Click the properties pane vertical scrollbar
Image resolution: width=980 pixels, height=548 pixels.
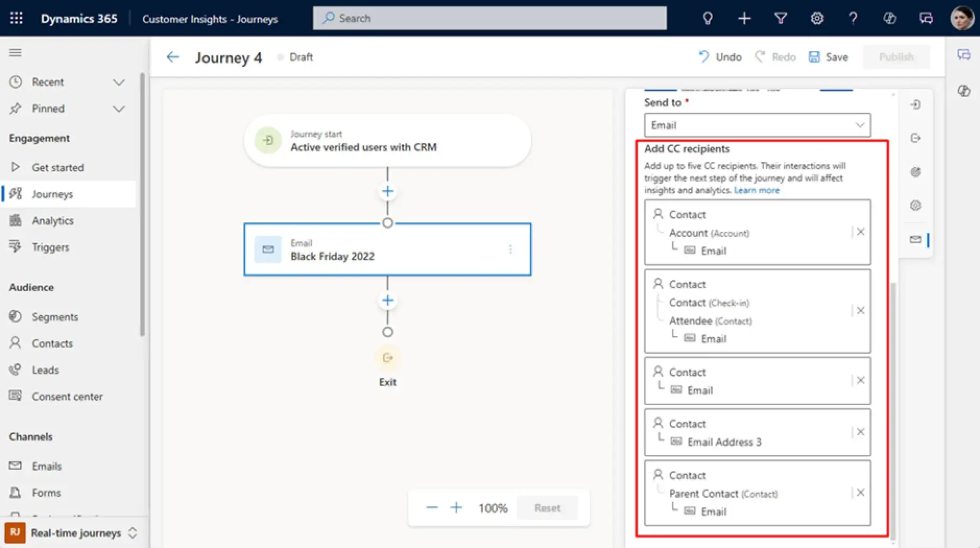tap(893, 411)
